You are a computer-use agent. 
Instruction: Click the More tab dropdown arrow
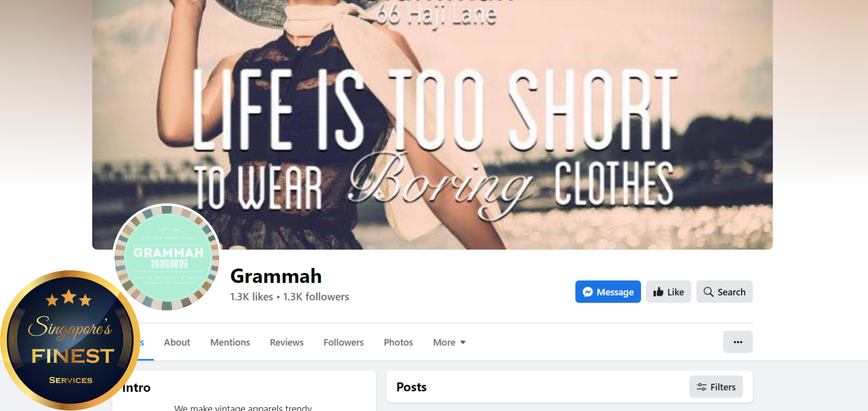click(x=463, y=342)
